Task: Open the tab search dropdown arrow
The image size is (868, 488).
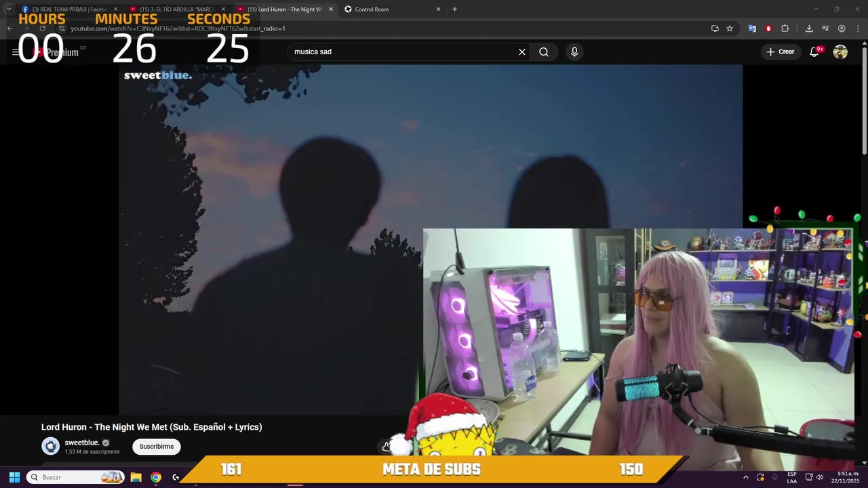Action: tap(8, 9)
